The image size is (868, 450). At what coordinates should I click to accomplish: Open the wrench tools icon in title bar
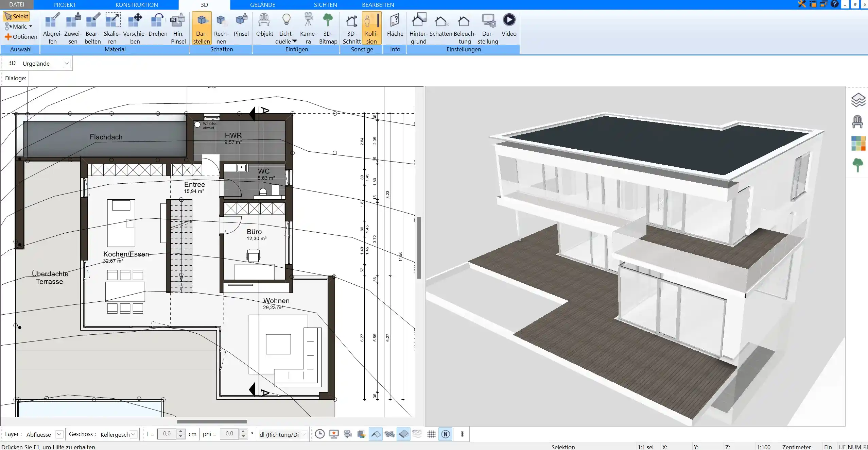(x=802, y=4)
